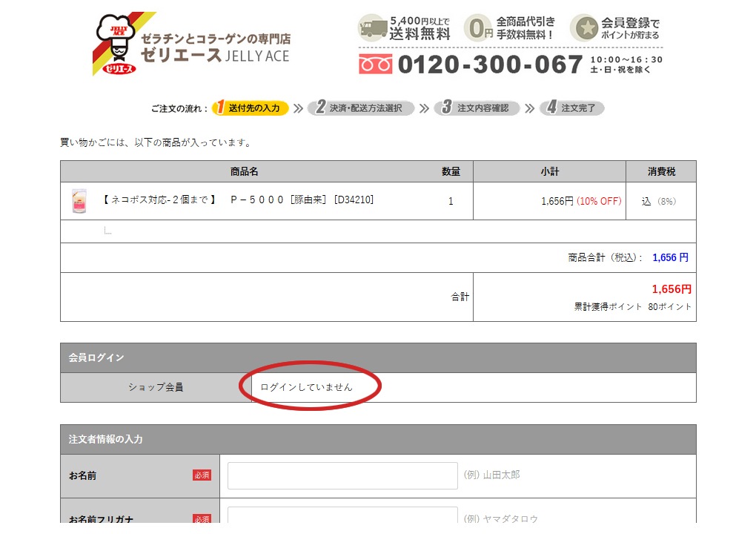This screenshot has height=534, width=756.
Task: Click the red 10% OFF discount label
Action: pyautogui.click(x=599, y=201)
